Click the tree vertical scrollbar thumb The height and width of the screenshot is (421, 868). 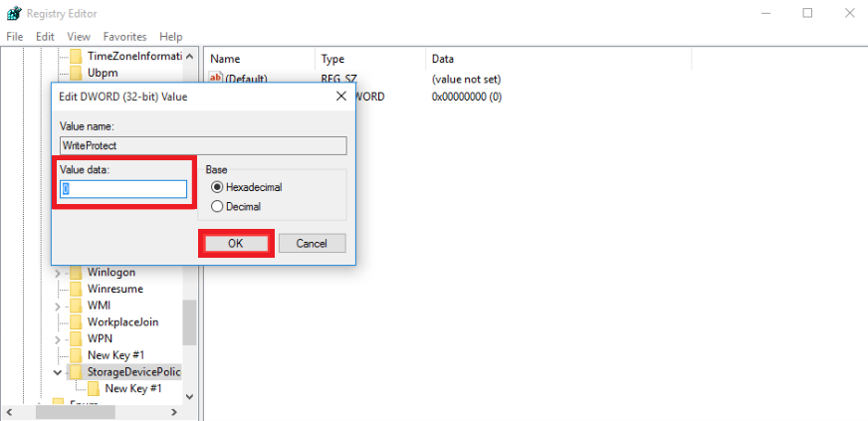point(189,322)
